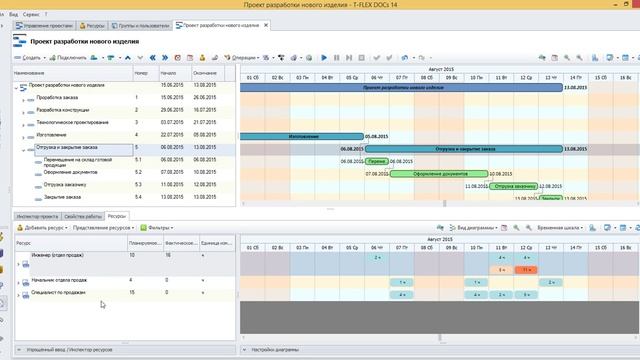
Task: Click the Оформление документов green Gantt bar
Action: coord(439,174)
